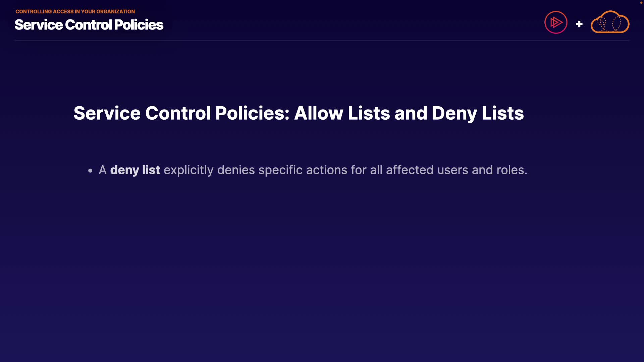The height and width of the screenshot is (362, 644).
Task: Click the orange A Cloud Guru cloud logo
Action: point(610,22)
